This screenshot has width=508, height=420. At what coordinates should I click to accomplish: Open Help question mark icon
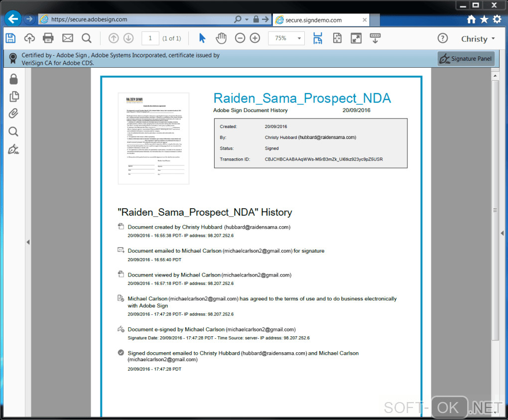pyautogui.click(x=443, y=38)
